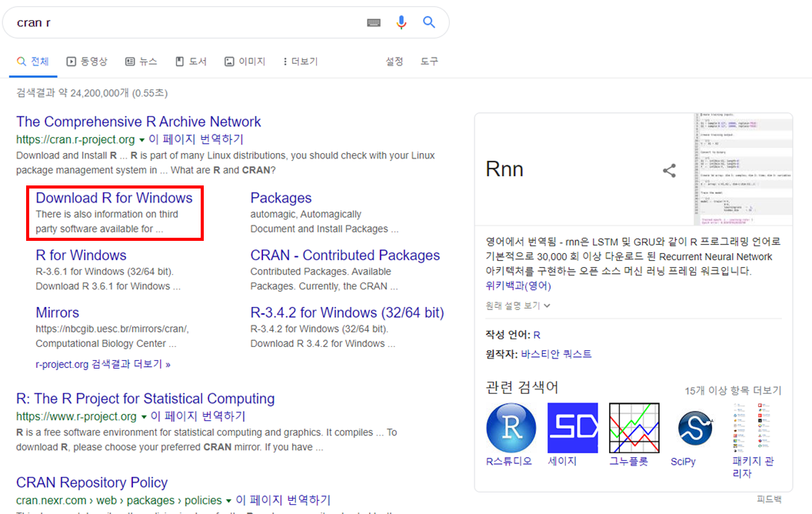Open 바스티안 퀴스트 author link
Screen dimensions: 812x514
pos(556,354)
